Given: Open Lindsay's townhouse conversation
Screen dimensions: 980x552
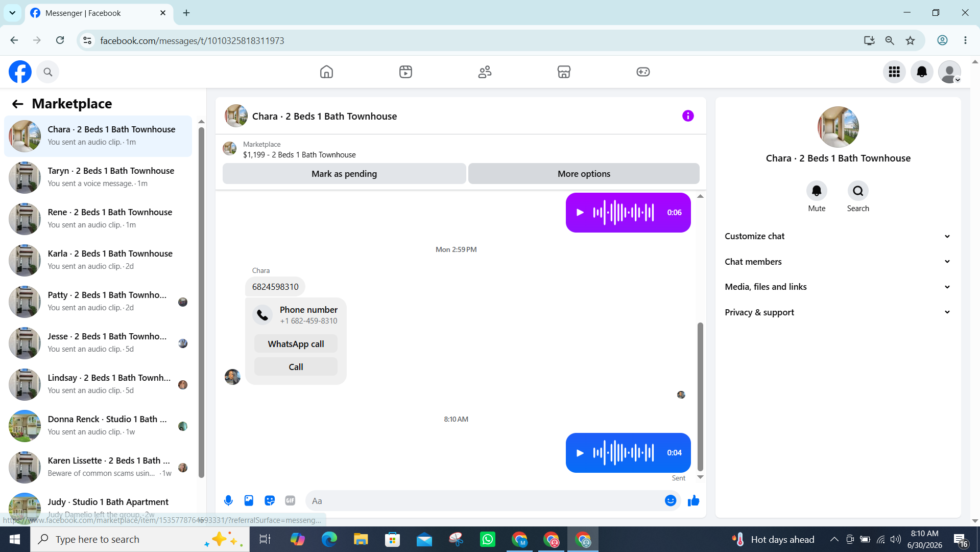Looking at the screenshot, I should (98, 384).
